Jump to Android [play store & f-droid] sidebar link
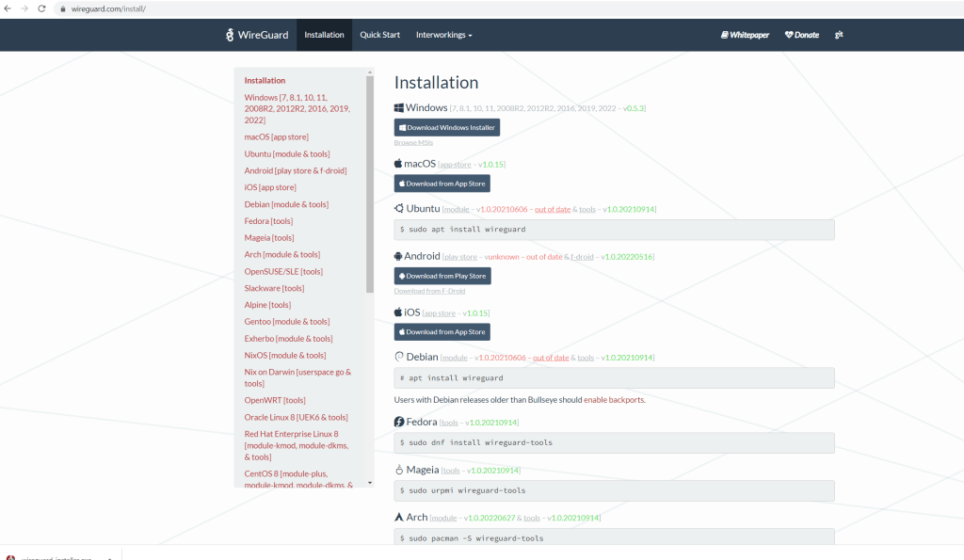This screenshot has height=560, width=964. [x=296, y=171]
